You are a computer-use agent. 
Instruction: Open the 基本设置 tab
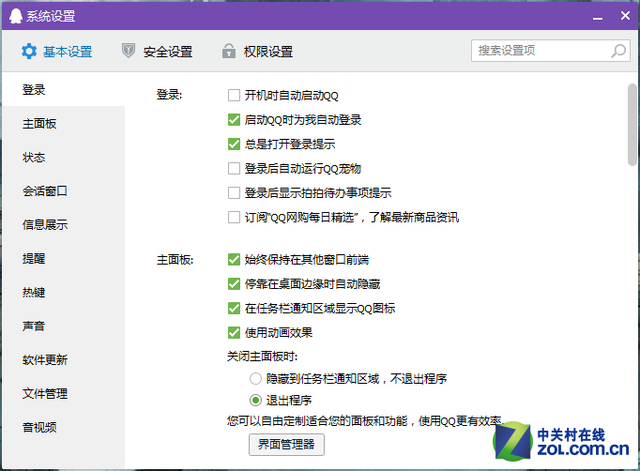click(57, 51)
